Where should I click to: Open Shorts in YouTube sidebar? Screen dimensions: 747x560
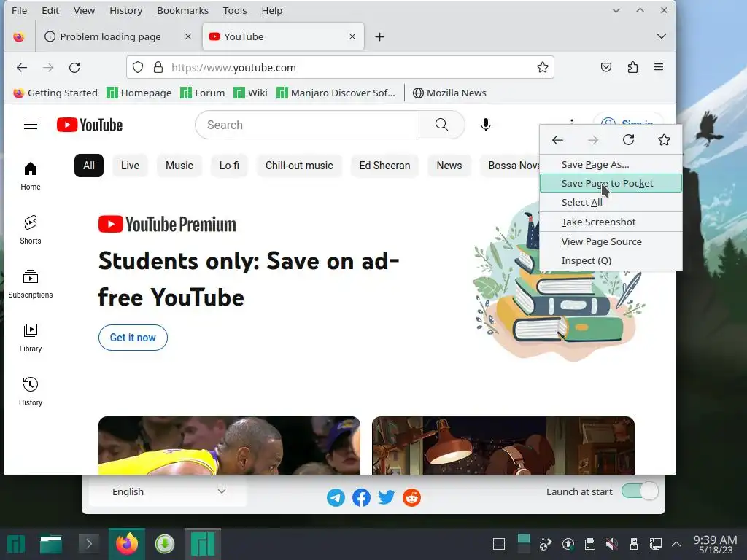coord(31,230)
